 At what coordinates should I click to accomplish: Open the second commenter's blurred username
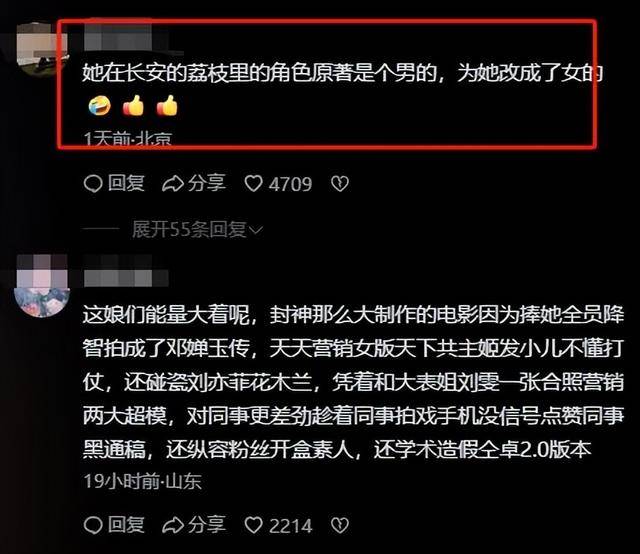tap(126, 271)
